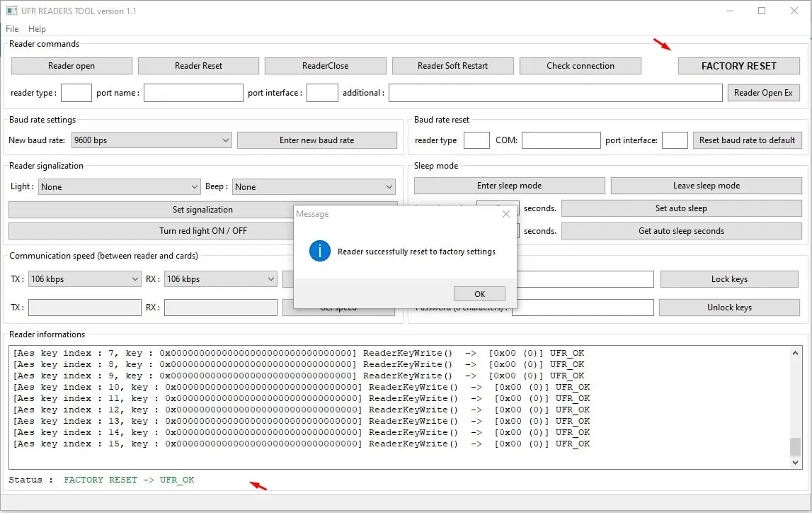This screenshot has height=513, width=812.
Task: Click the FACTORY RESET button
Action: (739, 66)
